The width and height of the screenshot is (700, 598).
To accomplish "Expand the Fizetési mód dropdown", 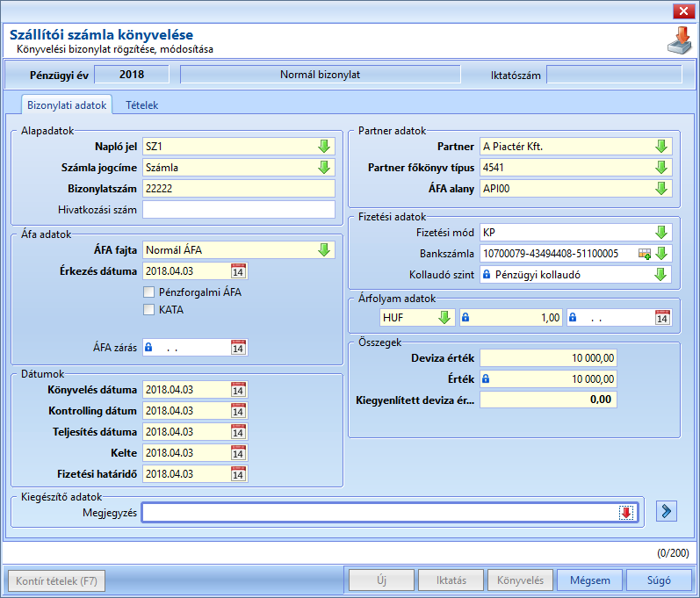I will point(661,232).
